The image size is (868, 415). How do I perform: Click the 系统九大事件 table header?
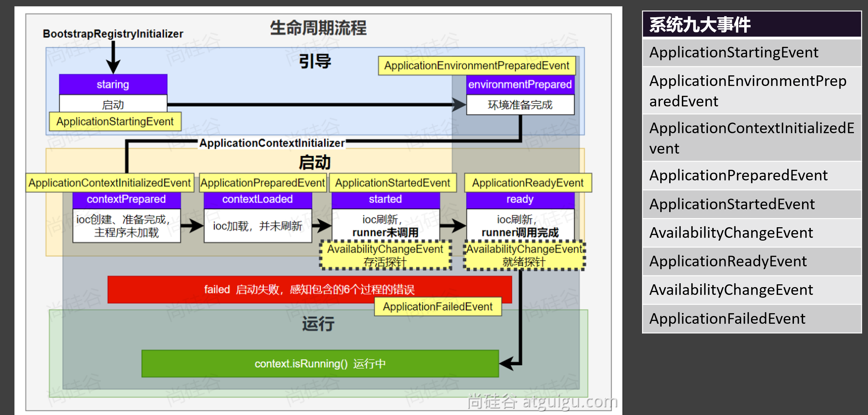point(752,25)
